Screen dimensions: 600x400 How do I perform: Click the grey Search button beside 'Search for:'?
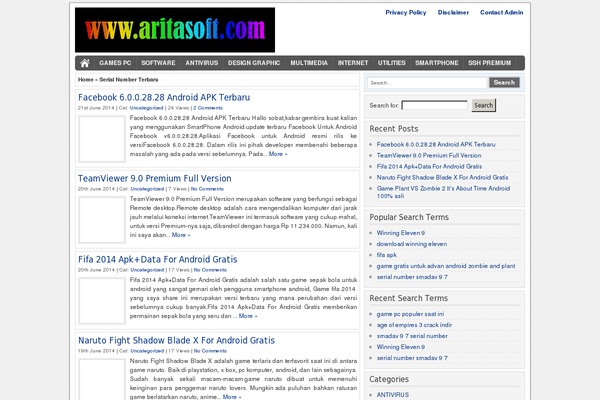[484, 105]
